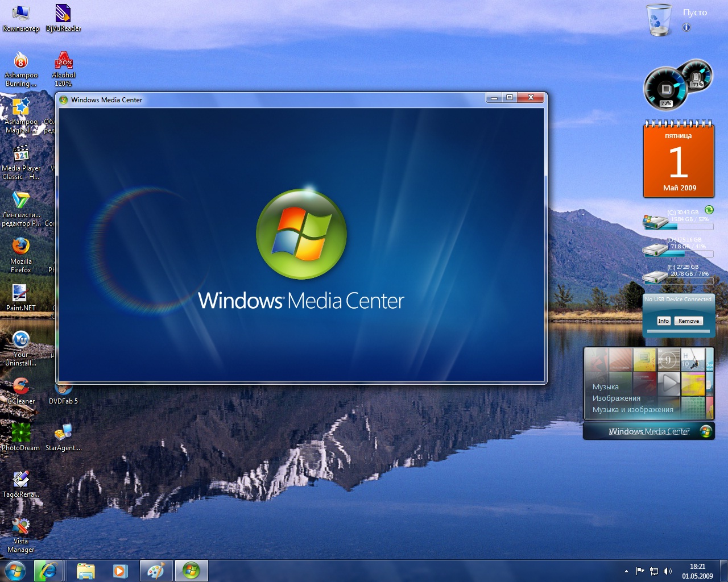Open Windows Media Player taskbar button

120,571
